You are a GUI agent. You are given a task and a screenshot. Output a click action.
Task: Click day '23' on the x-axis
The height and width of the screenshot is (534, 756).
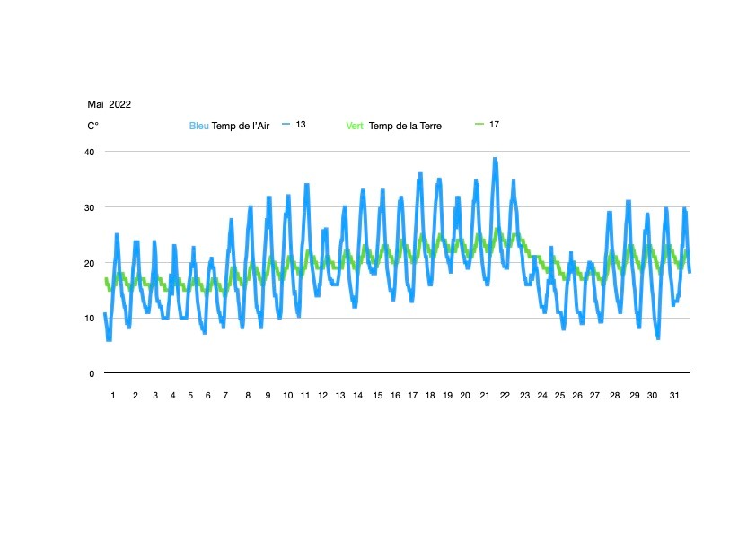[x=524, y=395]
